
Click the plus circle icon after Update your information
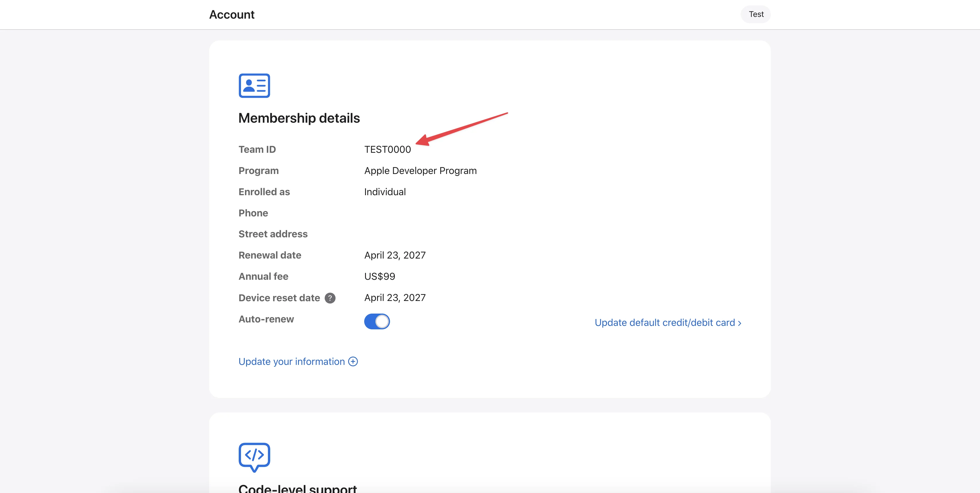click(x=353, y=361)
